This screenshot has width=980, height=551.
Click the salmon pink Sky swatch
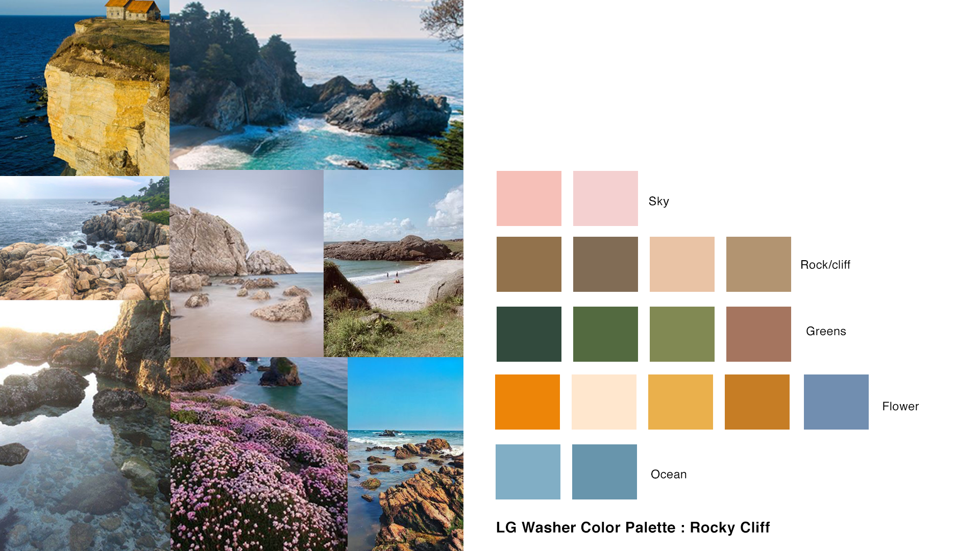tap(529, 198)
